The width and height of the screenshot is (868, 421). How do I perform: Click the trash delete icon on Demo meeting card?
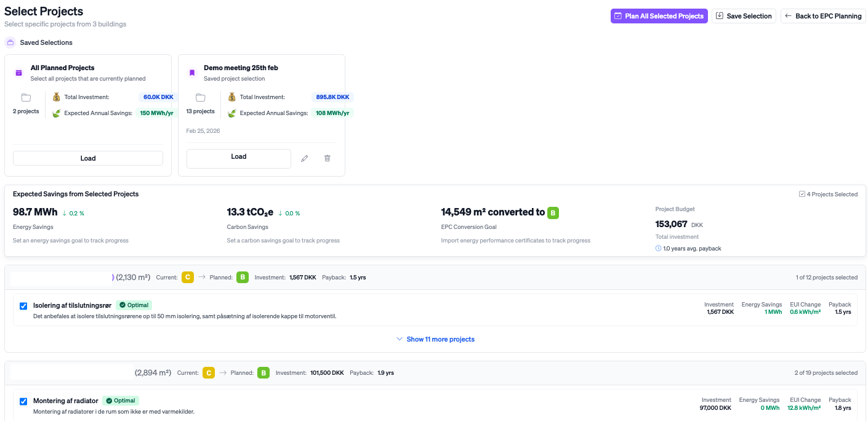tap(328, 158)
